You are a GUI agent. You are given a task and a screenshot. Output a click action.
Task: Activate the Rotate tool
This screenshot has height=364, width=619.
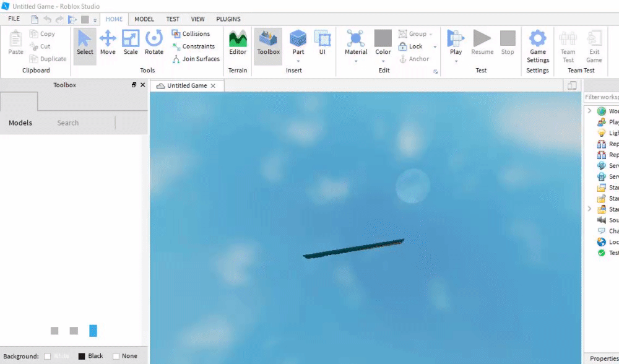[x=154, y=42]
